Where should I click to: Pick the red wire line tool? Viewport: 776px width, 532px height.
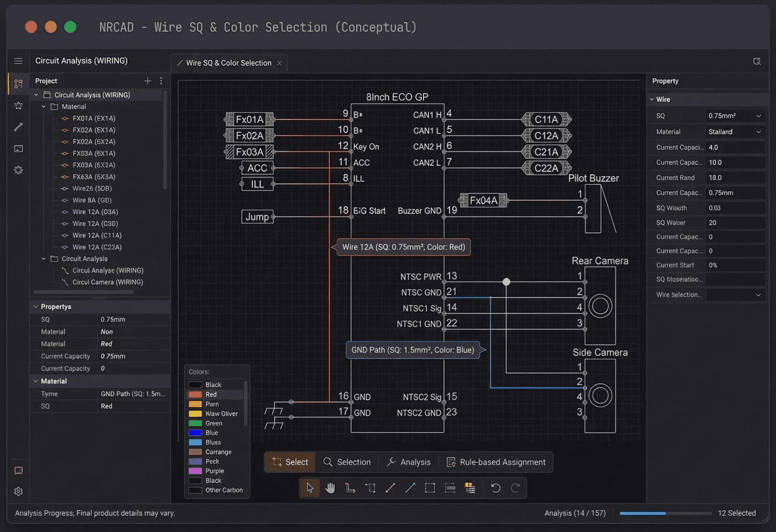(390, 488)
